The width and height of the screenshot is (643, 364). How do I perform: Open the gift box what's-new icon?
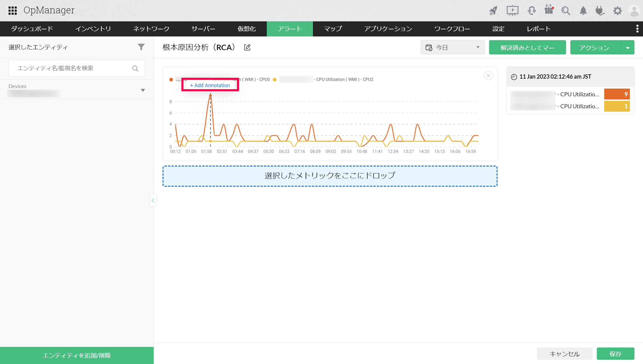549,10
